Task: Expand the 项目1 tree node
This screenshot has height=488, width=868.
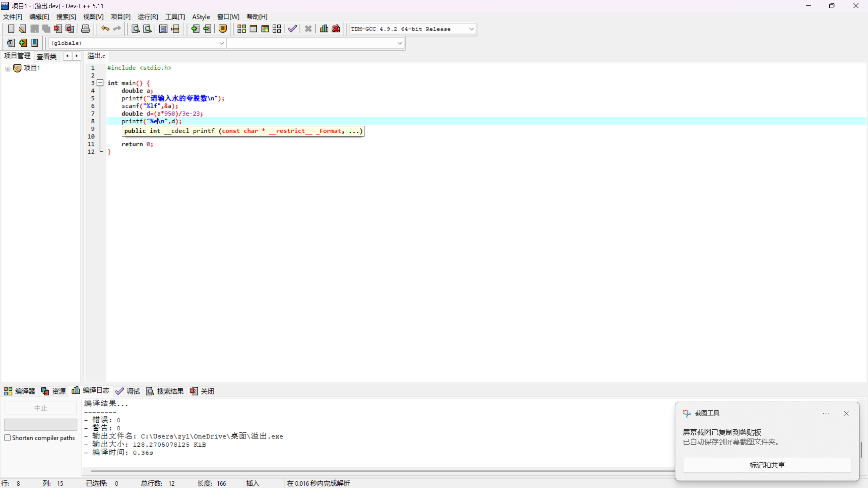Action: click(8, 69)
